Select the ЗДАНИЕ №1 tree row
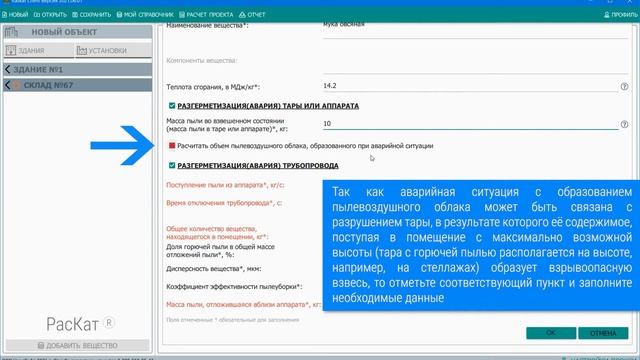The image size is (640, 360). click(78, 69)
